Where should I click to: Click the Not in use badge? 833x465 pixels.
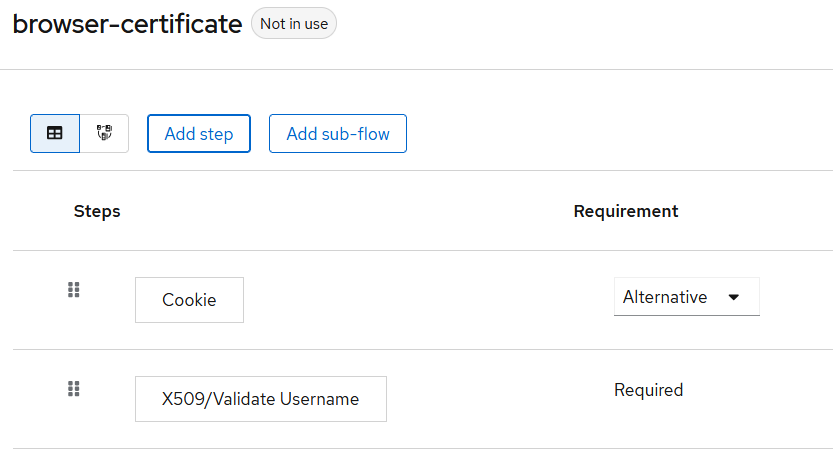pyautogui.click(x=294, y=24)
